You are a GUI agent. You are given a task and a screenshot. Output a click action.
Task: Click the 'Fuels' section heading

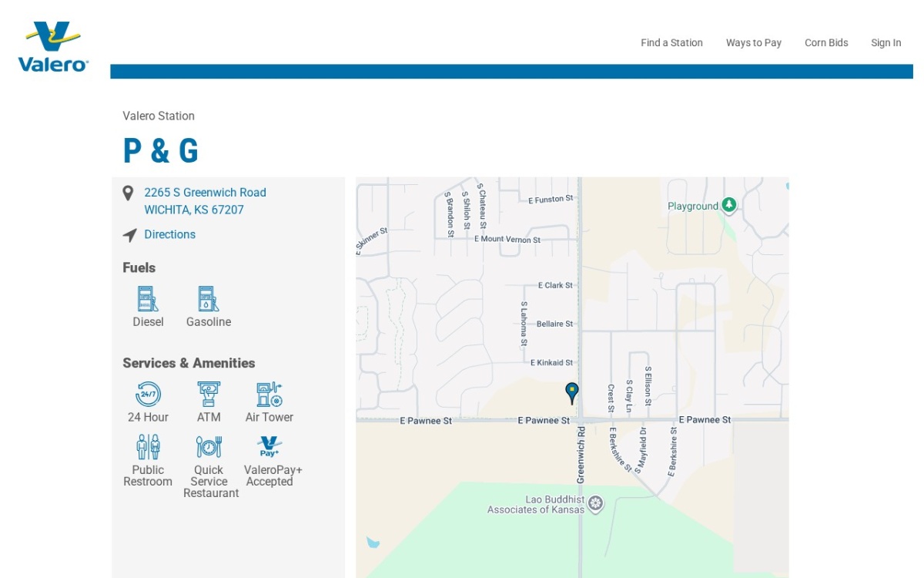pyautogui.click(x=139, y=267)
